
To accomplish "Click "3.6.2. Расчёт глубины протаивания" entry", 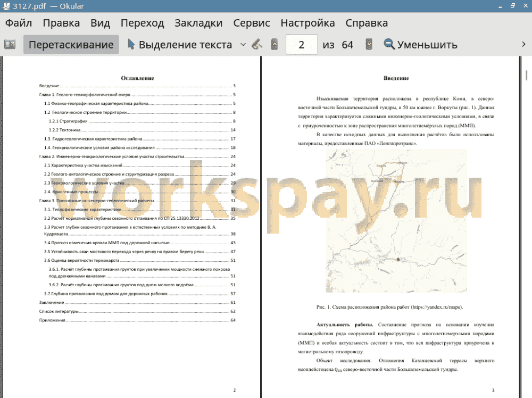I will pyautogui.click(x=142, y=285).
